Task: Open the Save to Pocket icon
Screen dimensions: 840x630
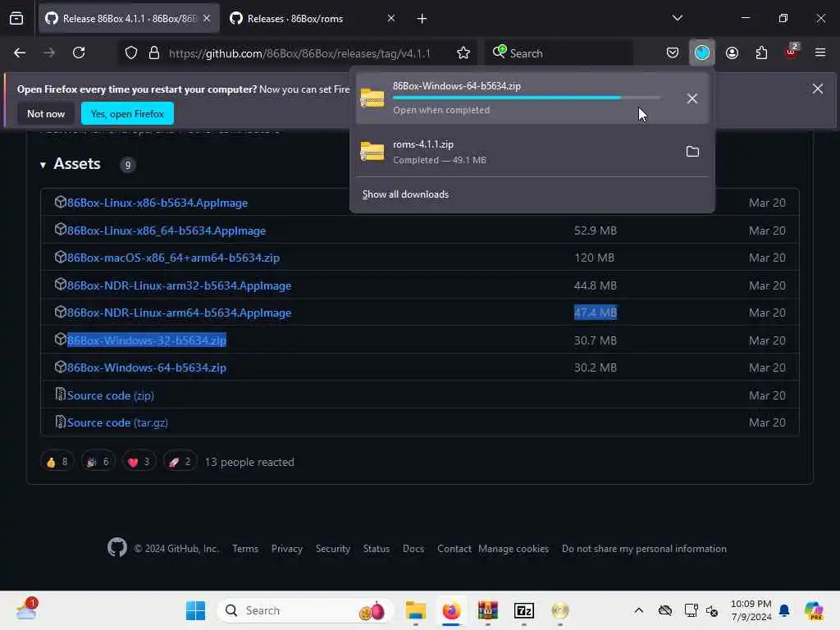Action: click(673, 53)
